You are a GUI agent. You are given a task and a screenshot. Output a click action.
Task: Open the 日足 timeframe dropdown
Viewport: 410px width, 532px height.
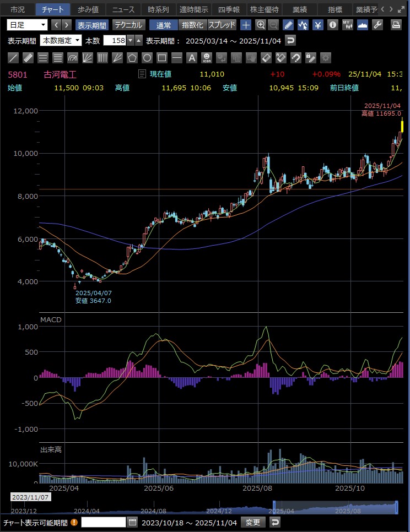pyautogui.click(x=27, y=25)
